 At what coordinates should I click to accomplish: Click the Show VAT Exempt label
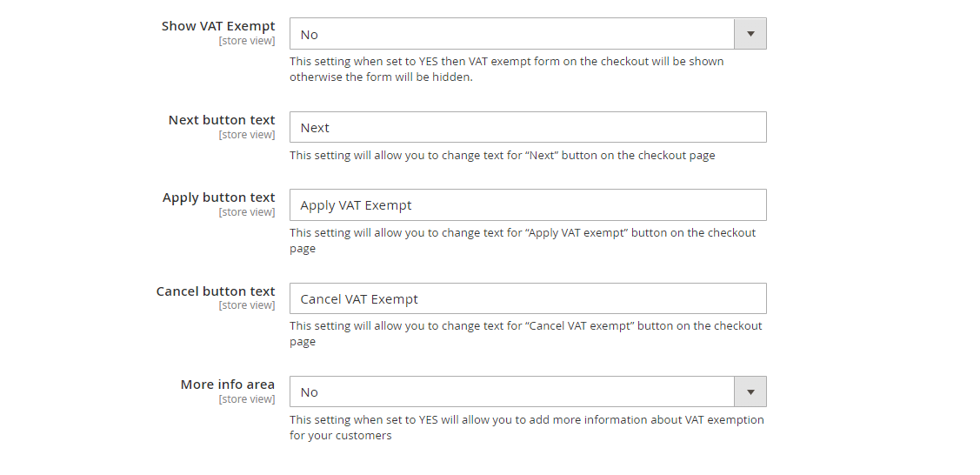[x=218, y=26]
